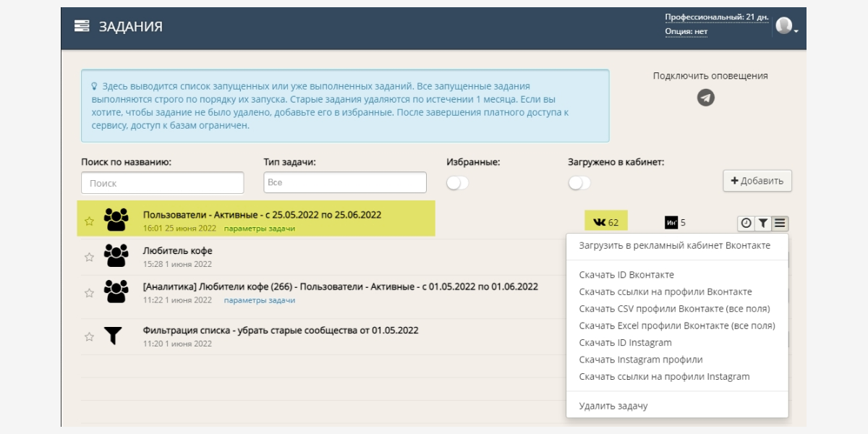Click the Профессиональный: 21 дн. plan link
Viewport: 868px width, 434px height.
tap(716, 17)
